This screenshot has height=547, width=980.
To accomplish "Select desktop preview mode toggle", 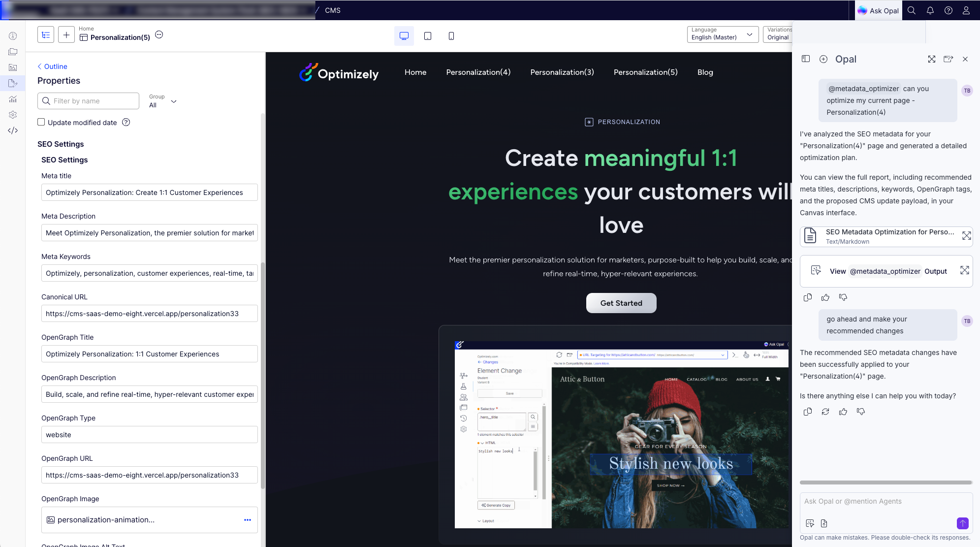I will pyautogui.click(x=404, y=36).
